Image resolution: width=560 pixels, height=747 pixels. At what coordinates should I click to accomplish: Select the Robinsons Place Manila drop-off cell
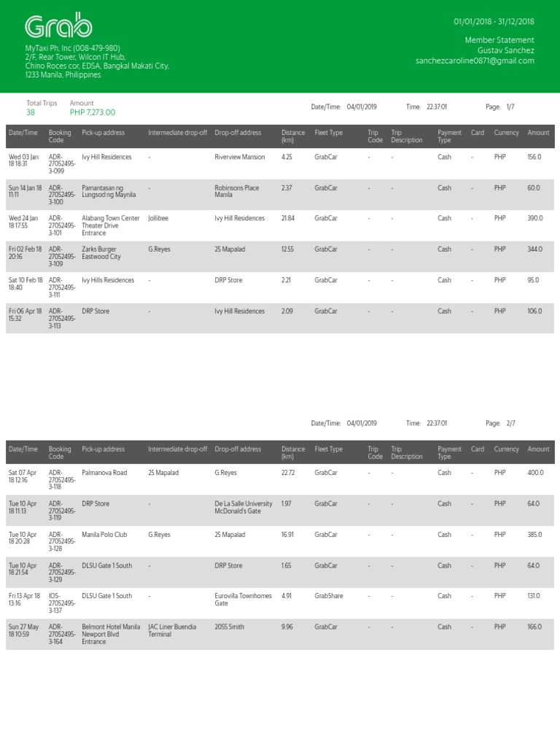(236, 191)
